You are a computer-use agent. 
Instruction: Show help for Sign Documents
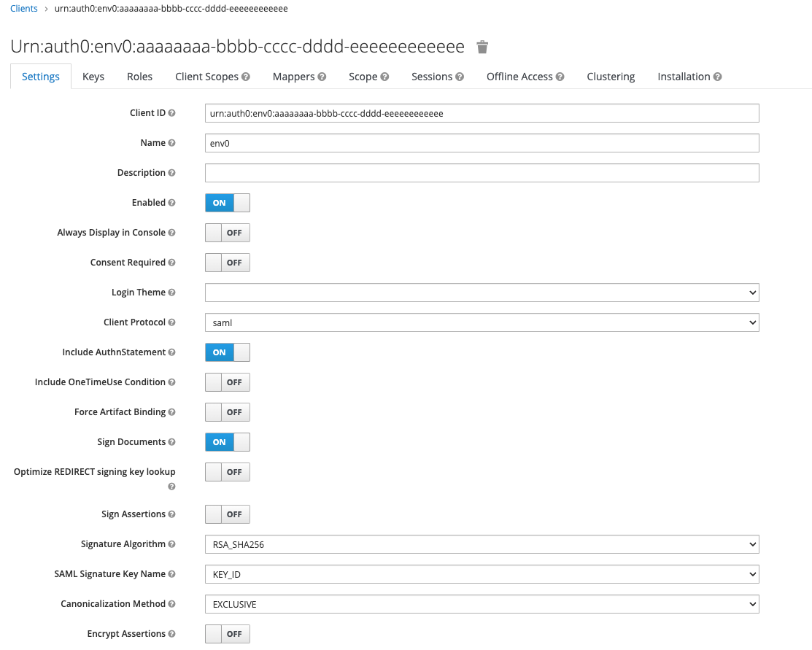click(171, 442)
